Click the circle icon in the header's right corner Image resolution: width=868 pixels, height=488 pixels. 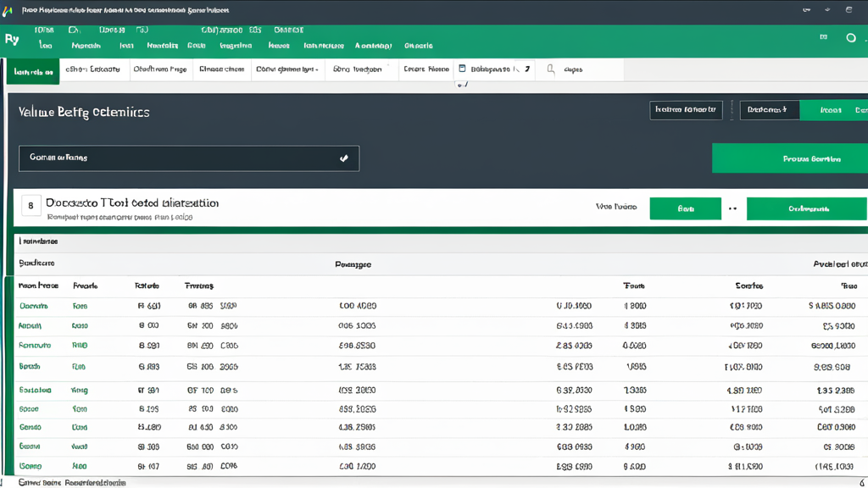pyautogui.click(x=851, y=37)
